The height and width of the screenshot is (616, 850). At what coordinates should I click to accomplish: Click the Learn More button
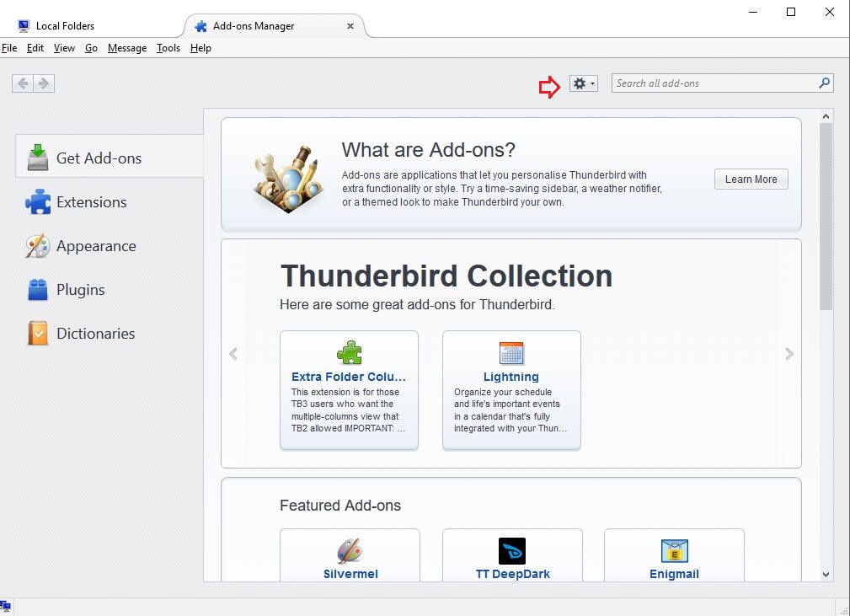pos(751,179)
